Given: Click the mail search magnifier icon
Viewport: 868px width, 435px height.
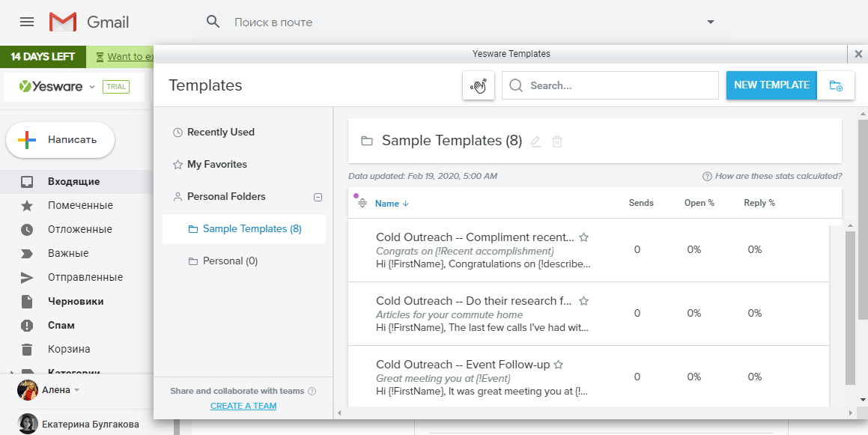Looking at the screenshot, I should pyautogui.click(x=213, y=22).
